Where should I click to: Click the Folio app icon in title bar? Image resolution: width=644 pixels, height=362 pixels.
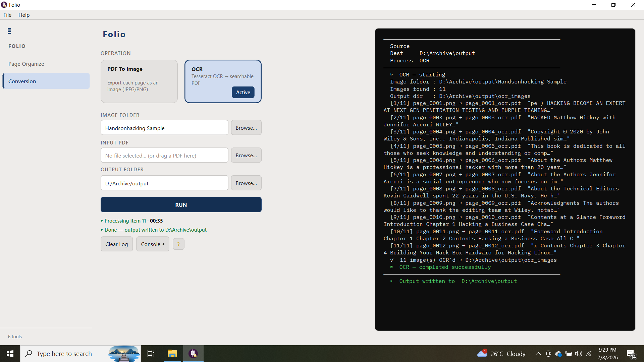click(4, 5)
